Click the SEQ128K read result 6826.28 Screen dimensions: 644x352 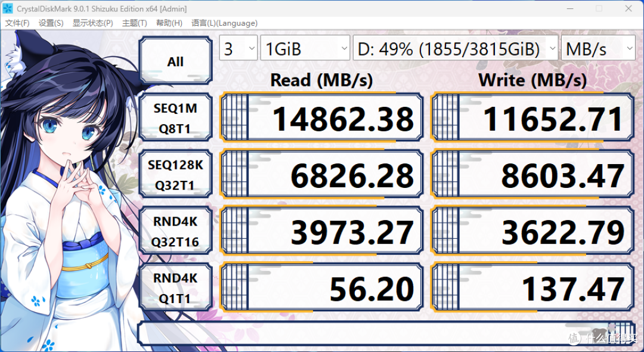(322, 175)
